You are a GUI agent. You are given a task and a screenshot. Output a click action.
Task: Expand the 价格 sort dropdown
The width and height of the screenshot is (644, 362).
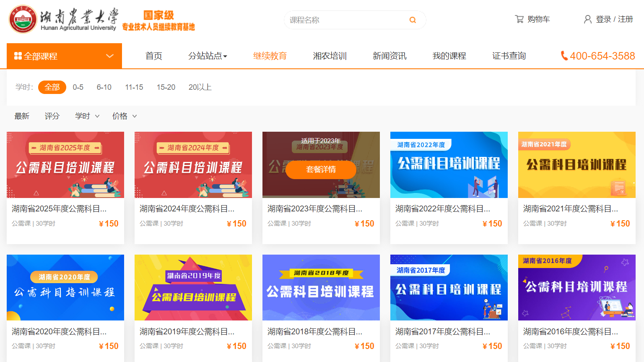[124, 116]
